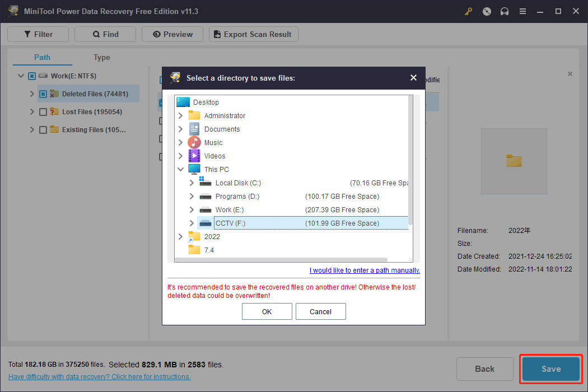Click the Work (E:) drive icon in dialog
The width and height of the screenshot is (588, 392).
click(x=205, y=210)
